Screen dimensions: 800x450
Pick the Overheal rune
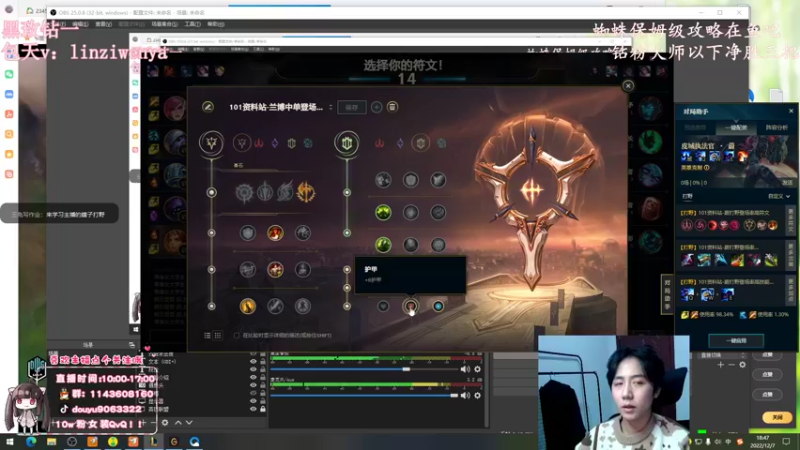pyautogui.click(x=247, y=233)
